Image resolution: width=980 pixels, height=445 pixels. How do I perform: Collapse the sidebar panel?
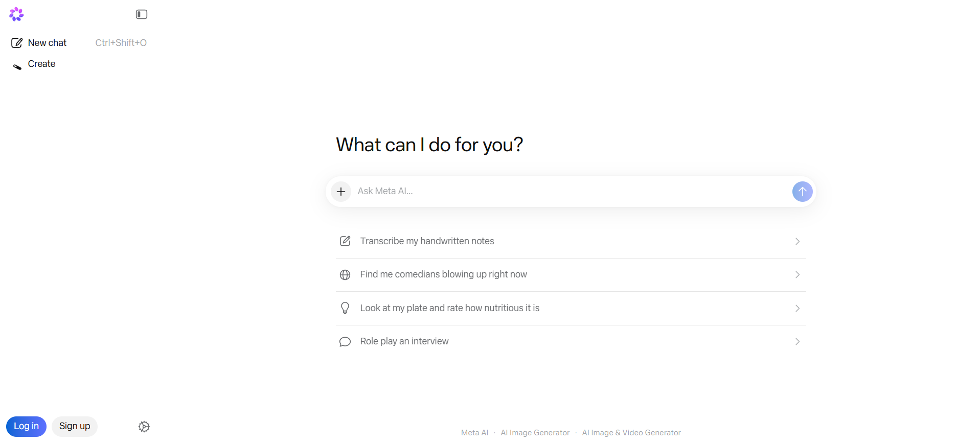tap(142, 14)
